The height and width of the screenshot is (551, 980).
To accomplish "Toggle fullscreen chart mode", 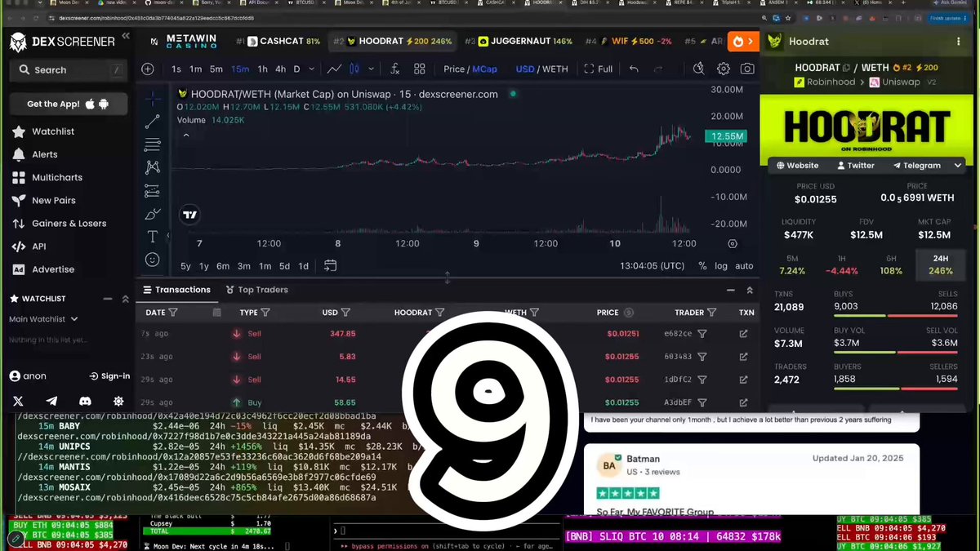I will [599, 69].
